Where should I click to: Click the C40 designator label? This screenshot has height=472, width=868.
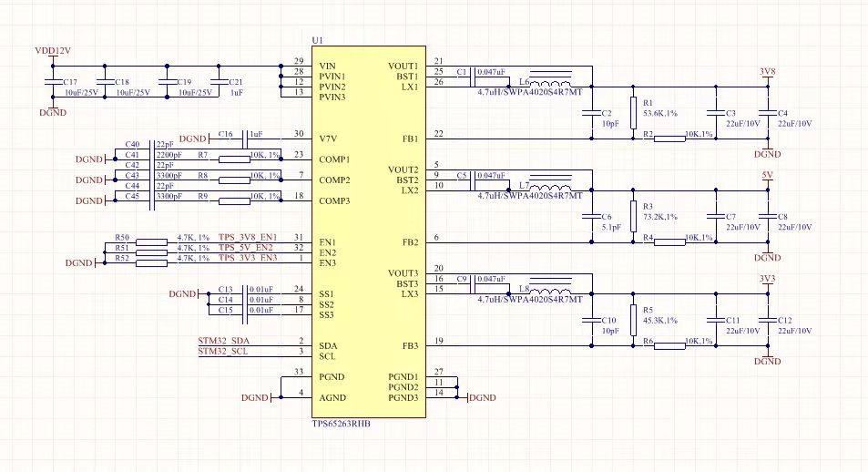[x=132, y=145]
